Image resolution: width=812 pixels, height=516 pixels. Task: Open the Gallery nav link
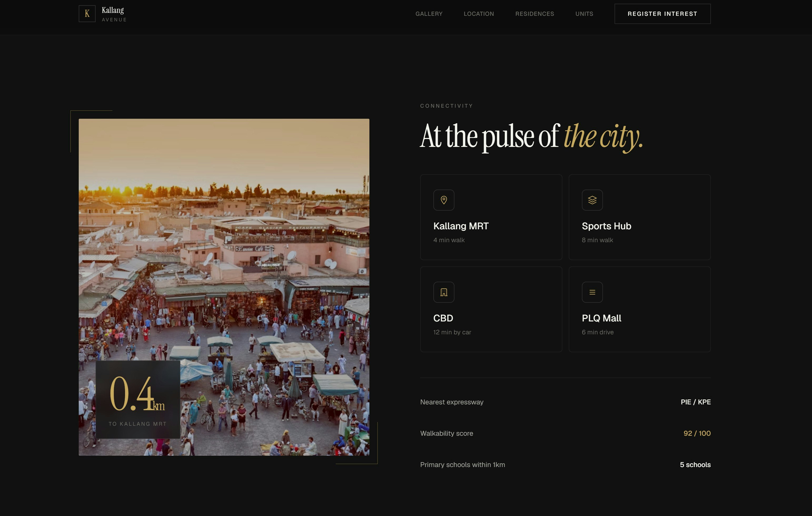click(429, 14)
